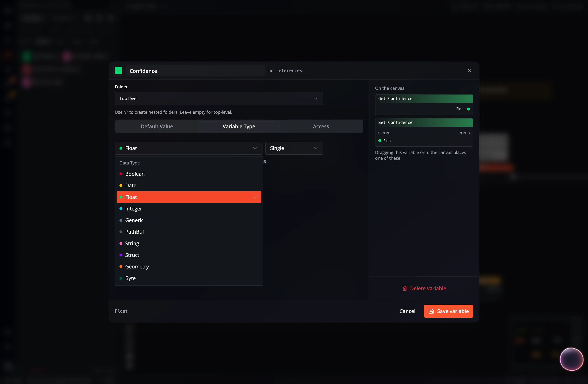Open the Single container type dropdown
The height and width of the screenshot is (384, 588).
294,148
